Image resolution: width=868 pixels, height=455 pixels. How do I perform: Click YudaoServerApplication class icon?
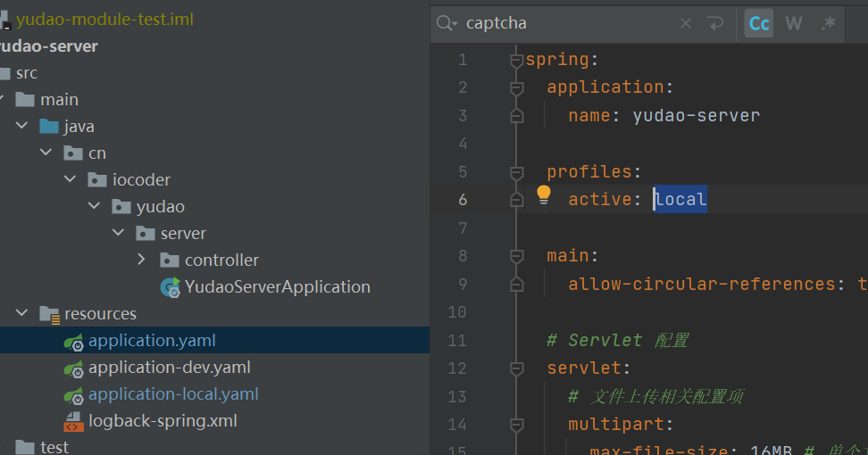(x=170, y=287)
